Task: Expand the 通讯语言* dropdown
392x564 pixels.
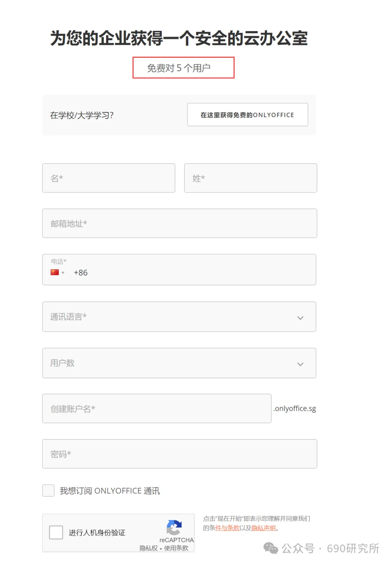Action: [179, 317]
